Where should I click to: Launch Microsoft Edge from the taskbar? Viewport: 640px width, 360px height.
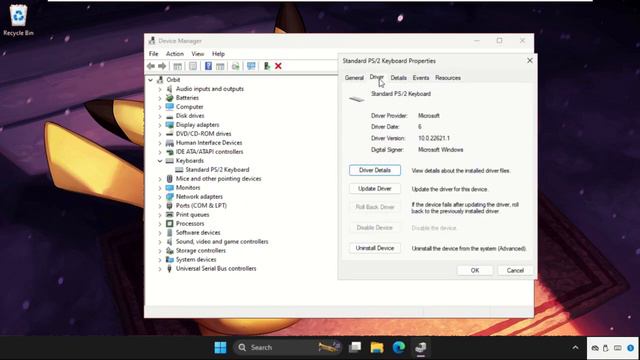click(x=399, y=347)
